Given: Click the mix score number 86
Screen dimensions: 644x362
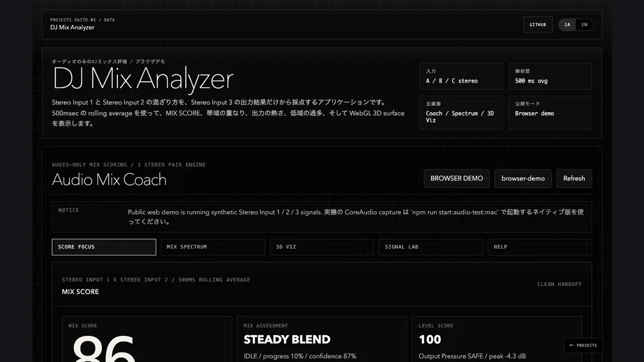Looking at the screenshot, I should coord(103,349).
